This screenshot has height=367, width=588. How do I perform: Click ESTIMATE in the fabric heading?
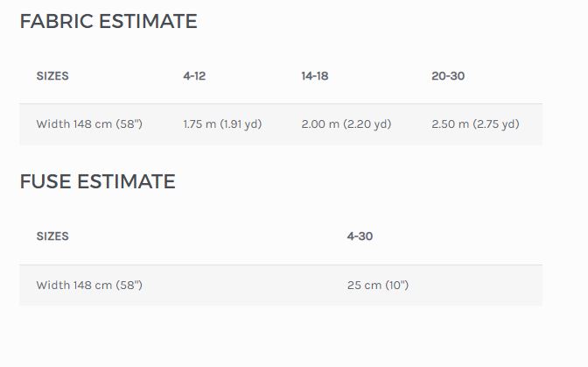[148, 21]
